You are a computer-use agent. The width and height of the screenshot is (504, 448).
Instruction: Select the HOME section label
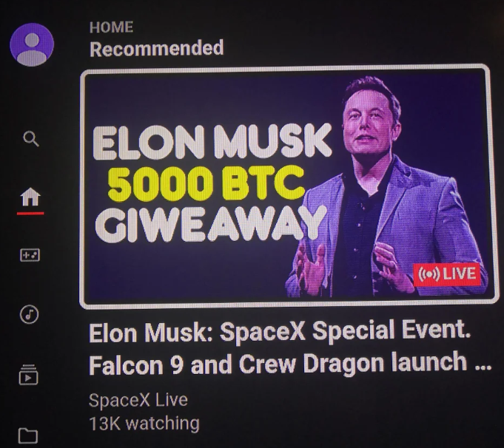111,27
